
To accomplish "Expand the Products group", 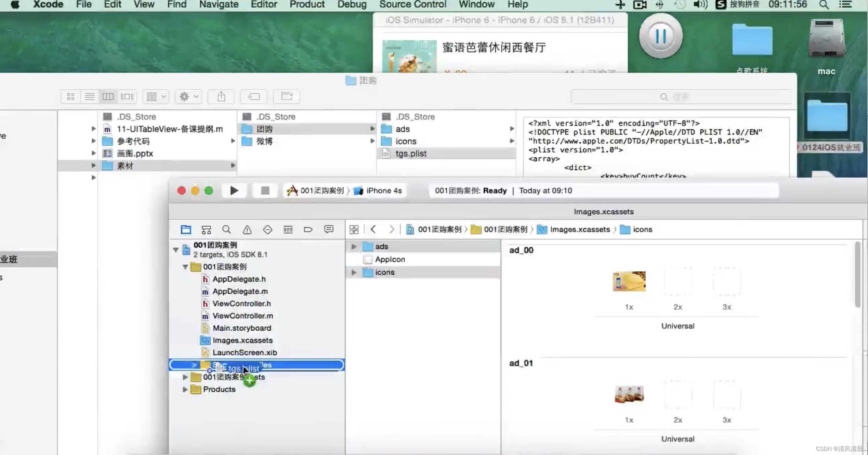I will pyautogui.click(x=185, y=389).
